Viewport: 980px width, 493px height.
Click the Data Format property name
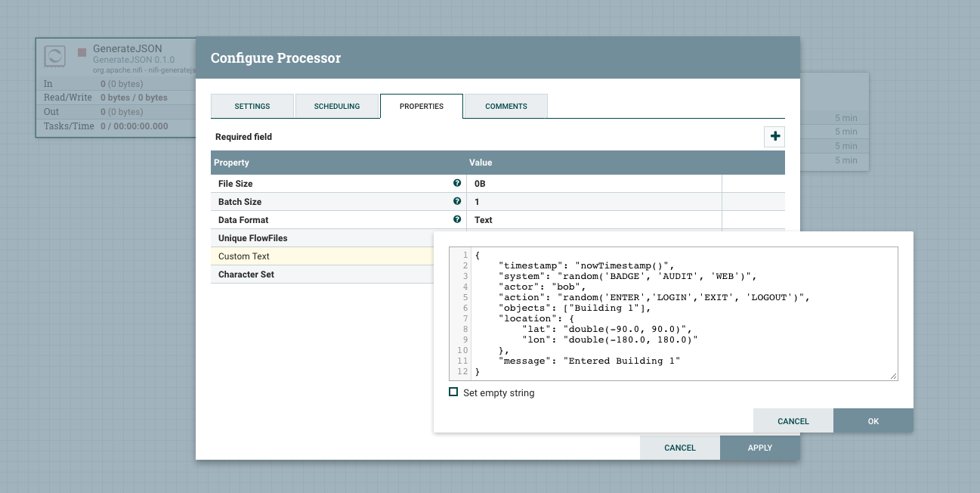click(243, 220)
